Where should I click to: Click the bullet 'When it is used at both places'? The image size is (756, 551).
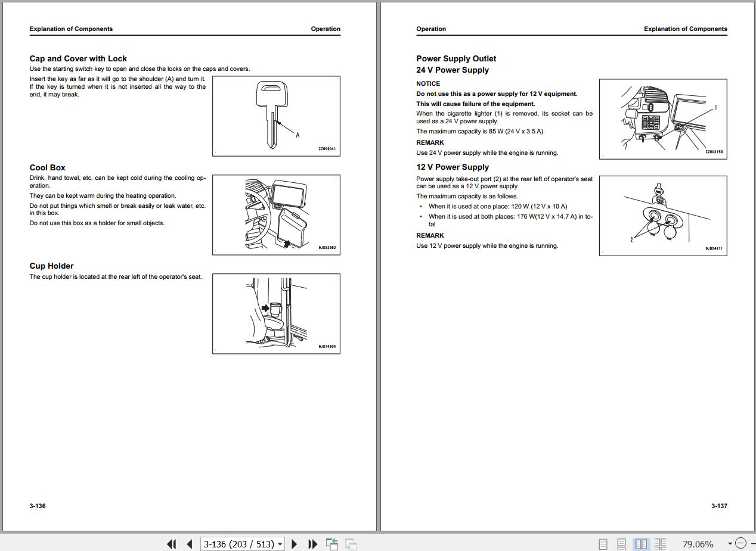point(510,220)
